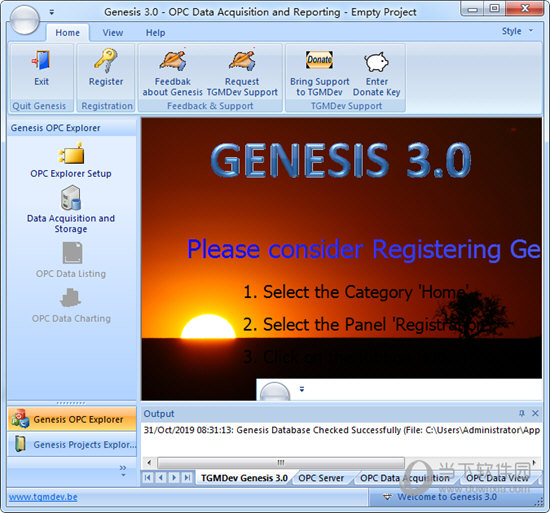Open Request TGMDev Support

click(x=242, y=73)
